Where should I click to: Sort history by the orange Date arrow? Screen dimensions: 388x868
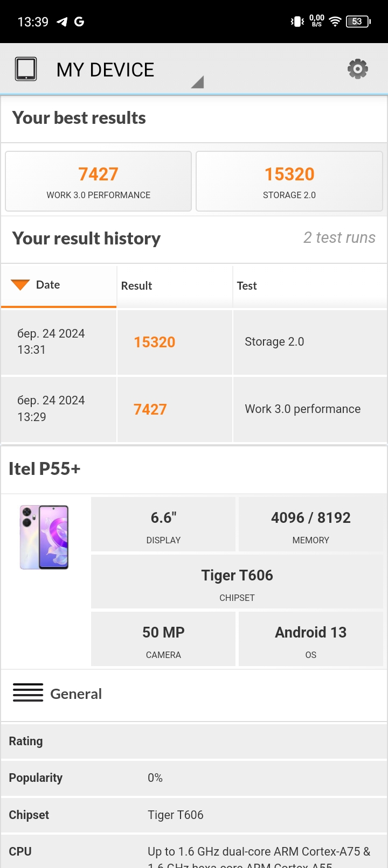tap(20, 285)
